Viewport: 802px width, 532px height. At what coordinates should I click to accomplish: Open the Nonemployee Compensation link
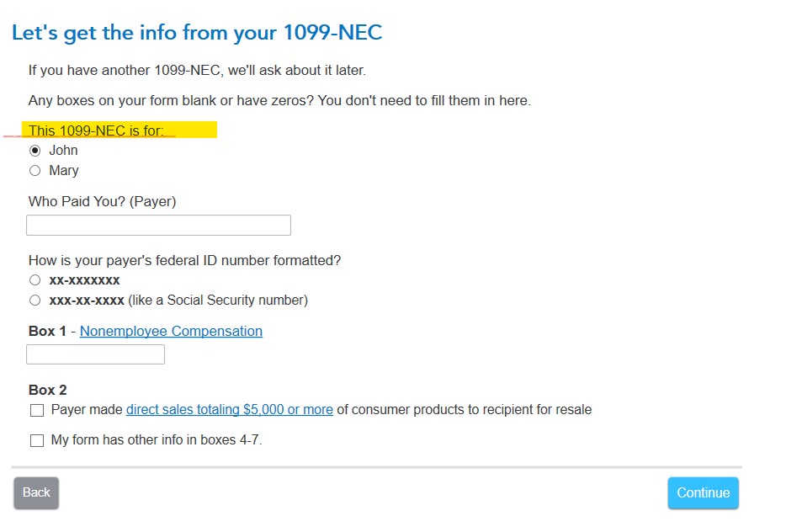point(171,332)
